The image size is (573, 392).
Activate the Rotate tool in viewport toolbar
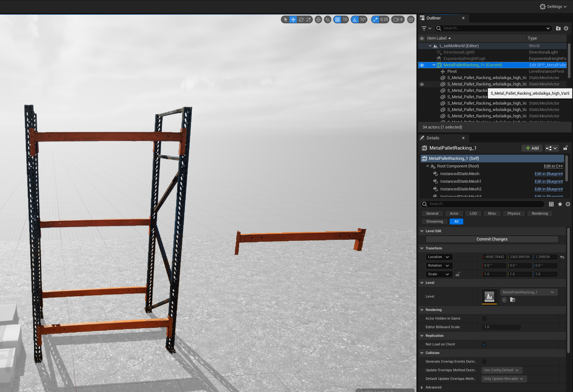tap(301, 19)
